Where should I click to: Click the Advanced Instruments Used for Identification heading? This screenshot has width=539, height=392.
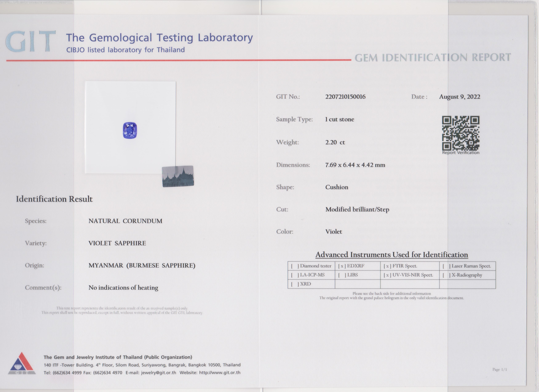[x=391, y=255]
